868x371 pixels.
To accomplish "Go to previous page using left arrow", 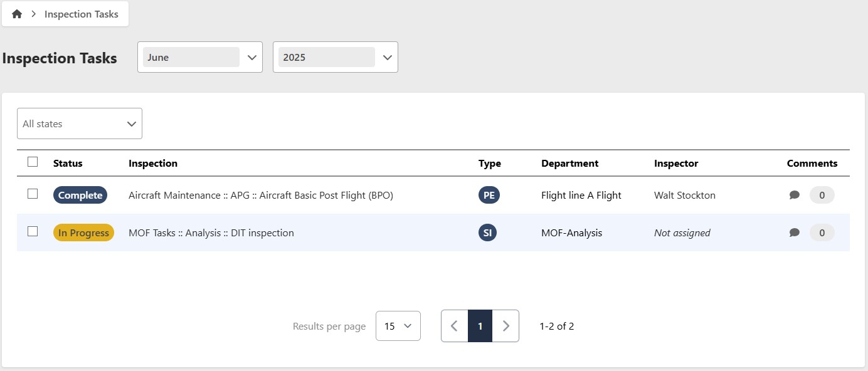I will (x=455, y=326).
